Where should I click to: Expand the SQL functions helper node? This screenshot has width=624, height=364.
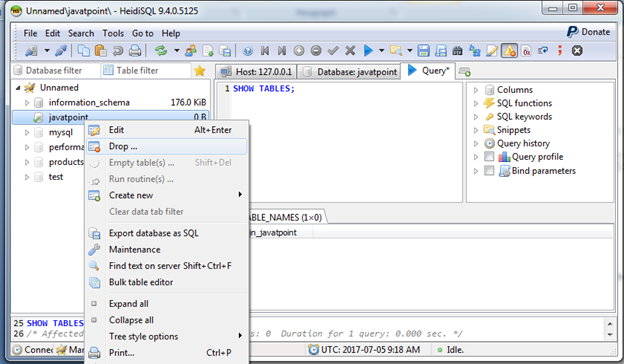point(476,103)
